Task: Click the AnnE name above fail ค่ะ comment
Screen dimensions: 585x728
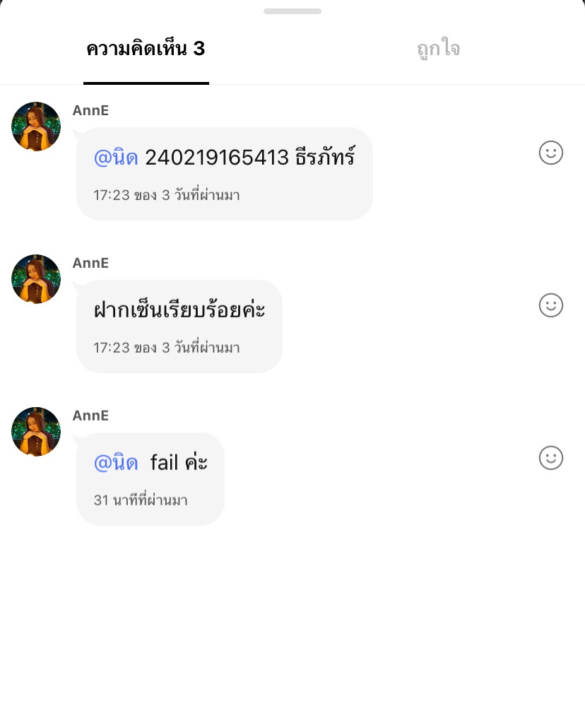Action: click(x=90, y=416)
